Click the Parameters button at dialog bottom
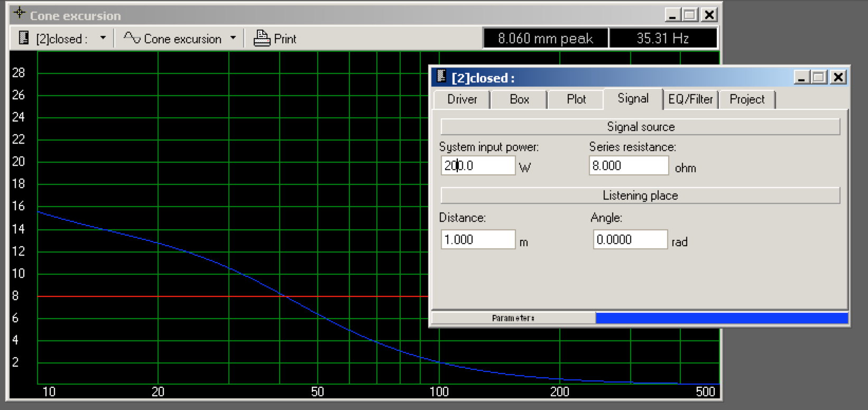This screenshot has width=868, height=410. (x=513, y=318)
